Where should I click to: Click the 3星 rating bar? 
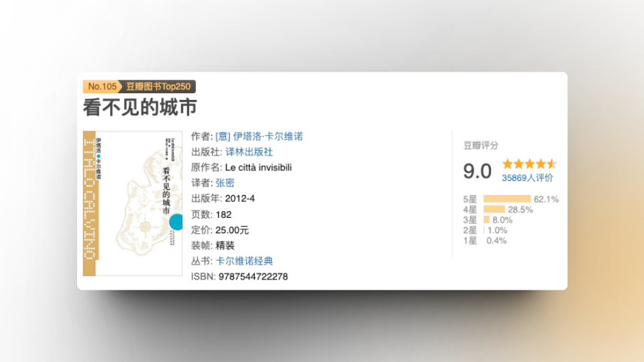pyautogui.click(x=486, y=220)
